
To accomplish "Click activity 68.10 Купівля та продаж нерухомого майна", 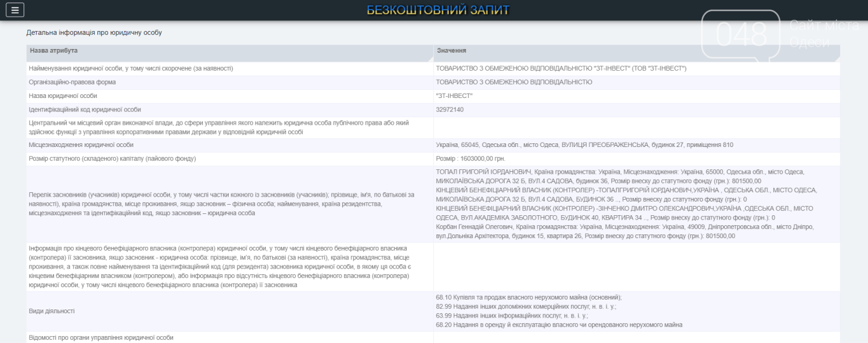I will pyautogui.click(x=528, y=297).
